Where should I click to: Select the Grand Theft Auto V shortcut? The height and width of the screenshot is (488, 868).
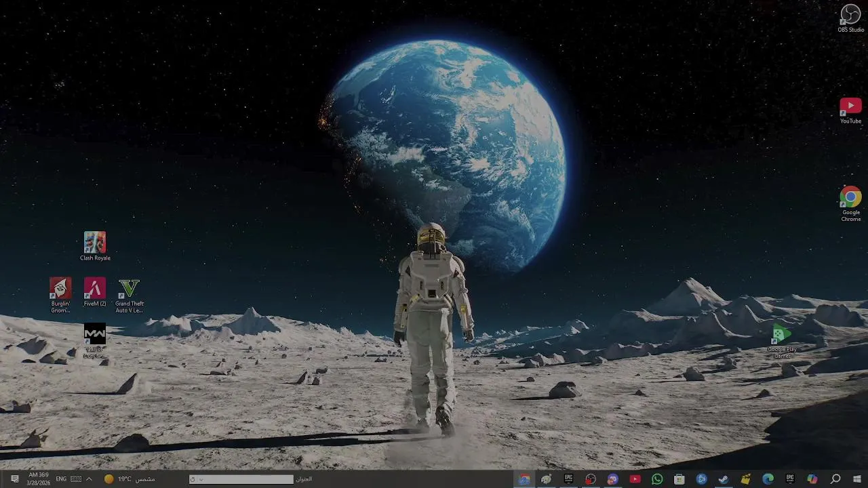129,296
